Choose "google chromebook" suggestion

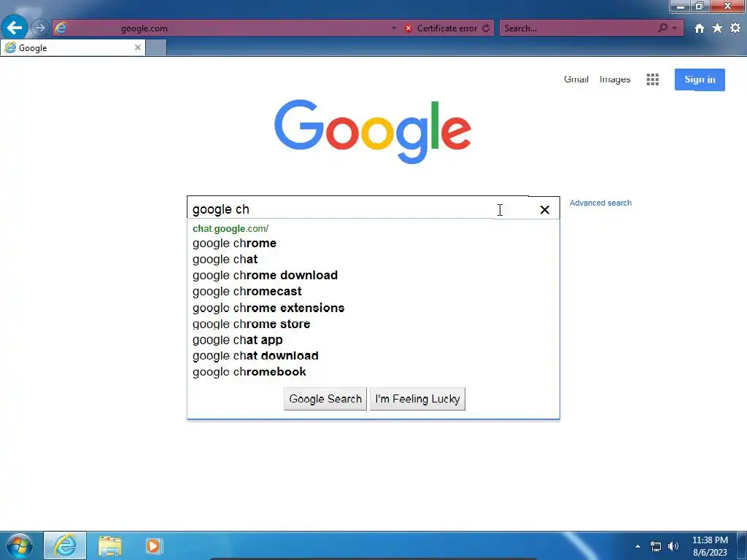[x=249, y=372]
